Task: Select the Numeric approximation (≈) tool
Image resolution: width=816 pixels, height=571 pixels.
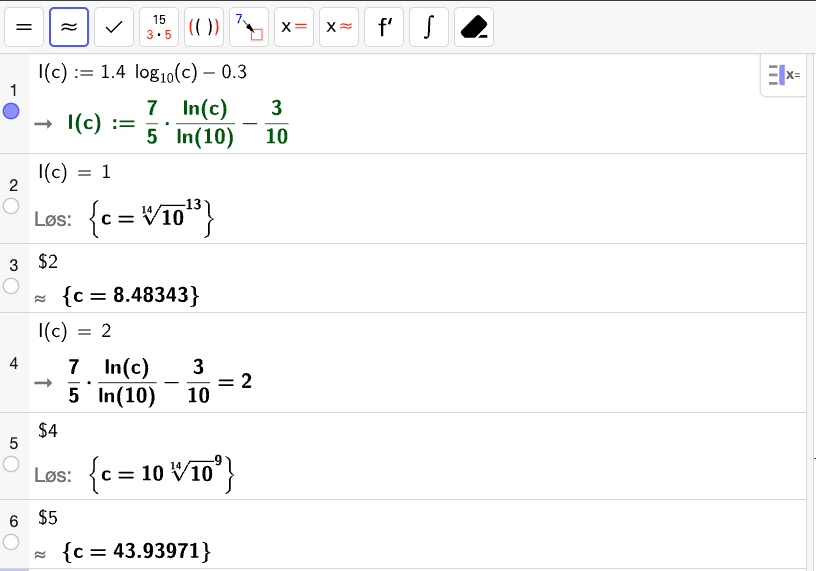Action: (69, 28)
